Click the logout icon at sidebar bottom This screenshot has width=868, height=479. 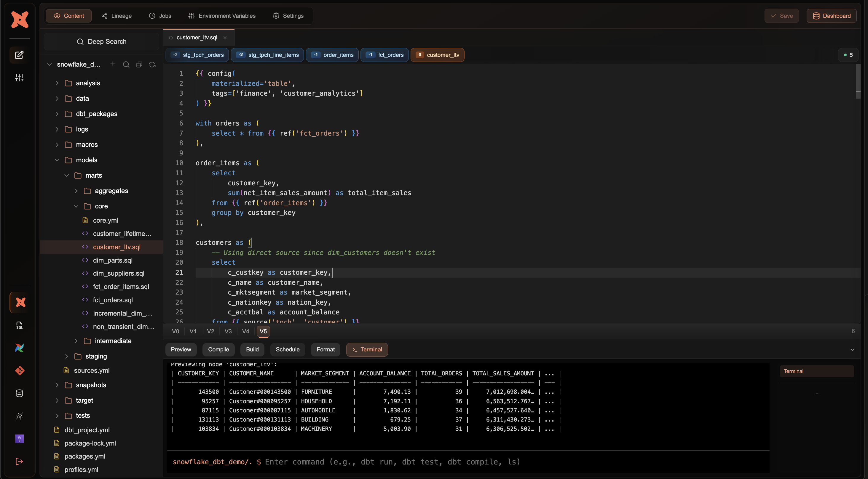point(19,461)
